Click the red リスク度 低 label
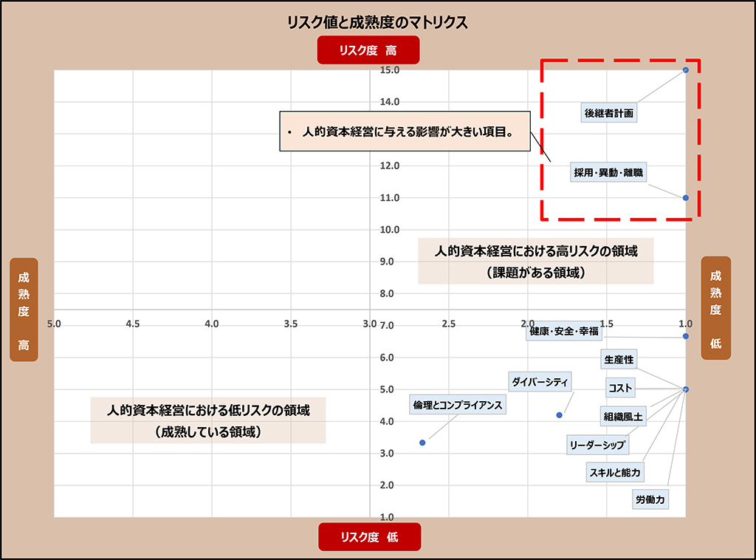This screenshot has height=560, width=756. pos(368,537)
